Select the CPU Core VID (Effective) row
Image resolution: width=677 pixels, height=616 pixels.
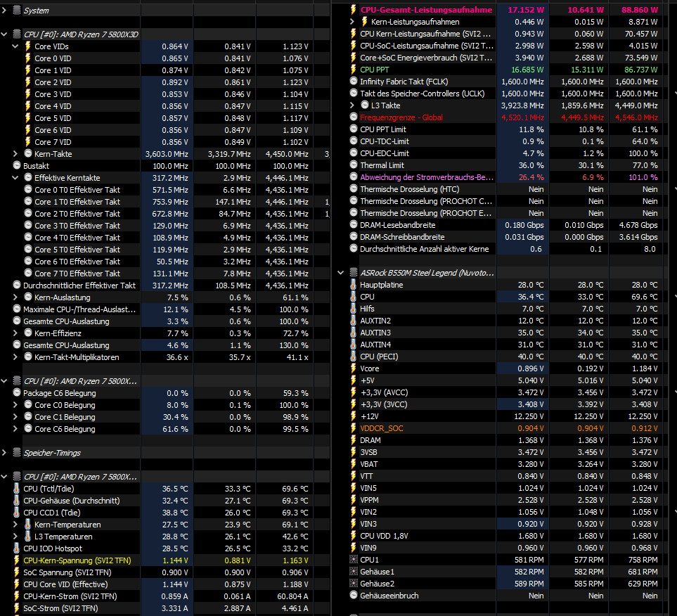165,584
